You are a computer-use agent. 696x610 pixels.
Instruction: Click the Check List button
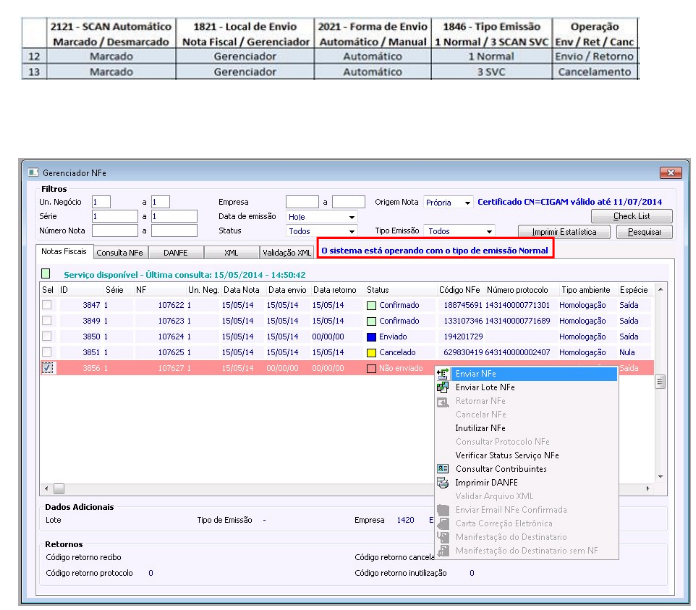click(x=630, y=216)
